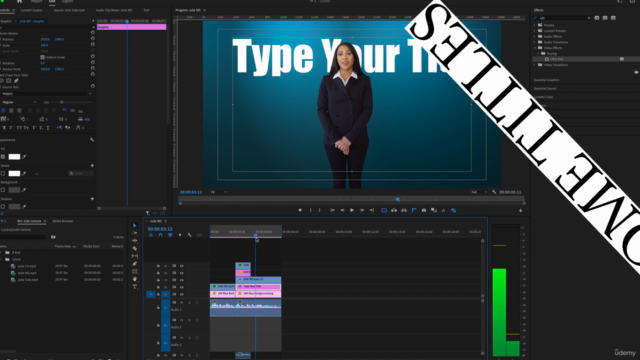Click the Play button in Program monitor
Image resolution: width=640 pixels, height=360 pixels.
pyautogui.click(x=352, y=210)
